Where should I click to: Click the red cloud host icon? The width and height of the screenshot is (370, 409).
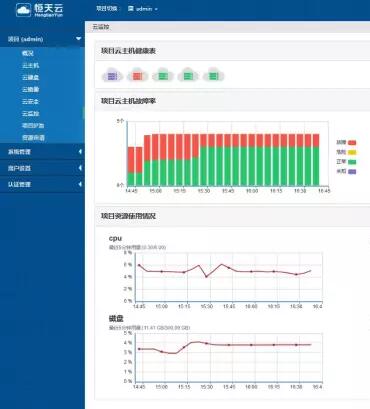click(137, 75)
